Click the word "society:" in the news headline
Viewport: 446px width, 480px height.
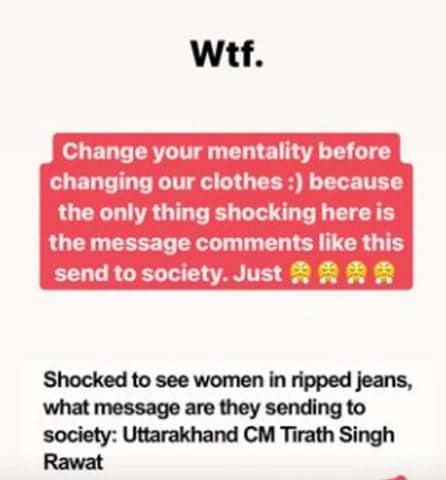click(80, 436)
